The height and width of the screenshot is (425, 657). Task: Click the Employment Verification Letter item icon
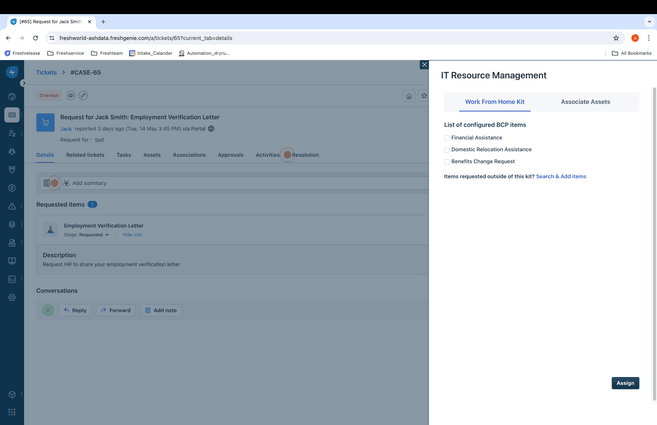[50, 230]
